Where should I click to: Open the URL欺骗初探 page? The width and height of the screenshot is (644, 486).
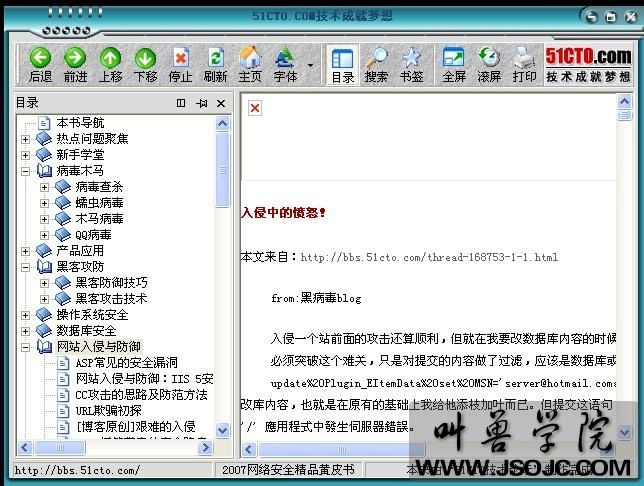tap(108, 410)
